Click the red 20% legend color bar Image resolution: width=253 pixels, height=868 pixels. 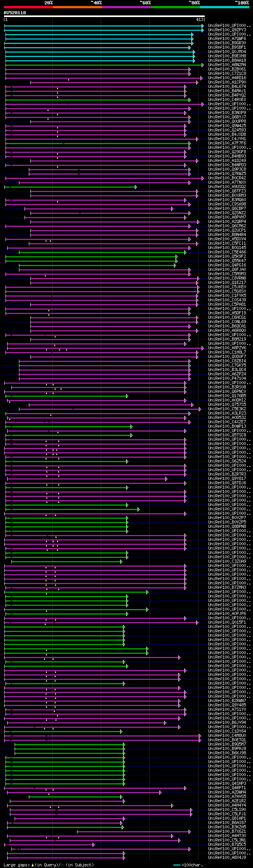point(28,7)
